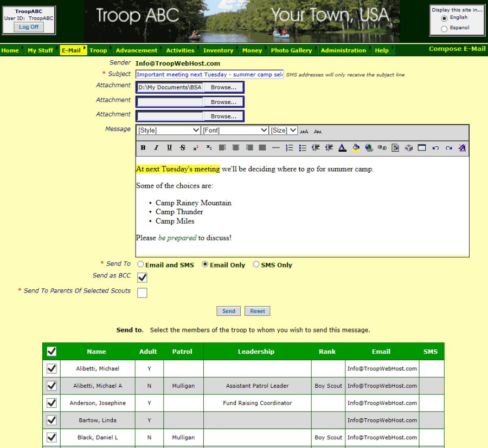This screenshot has width=488, height=448.
Task: Open the highlight color paint bucket
Action: click(356, 148)
